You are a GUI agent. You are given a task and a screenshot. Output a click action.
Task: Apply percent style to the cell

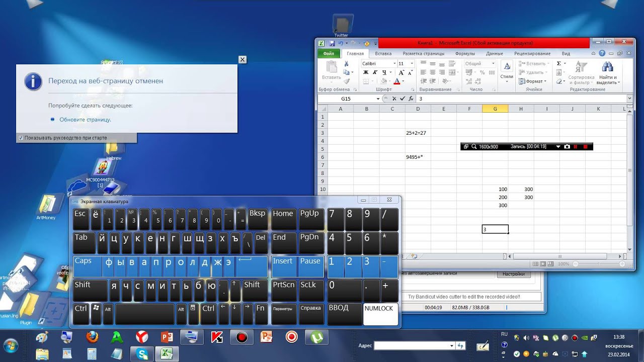pos(482,72)
